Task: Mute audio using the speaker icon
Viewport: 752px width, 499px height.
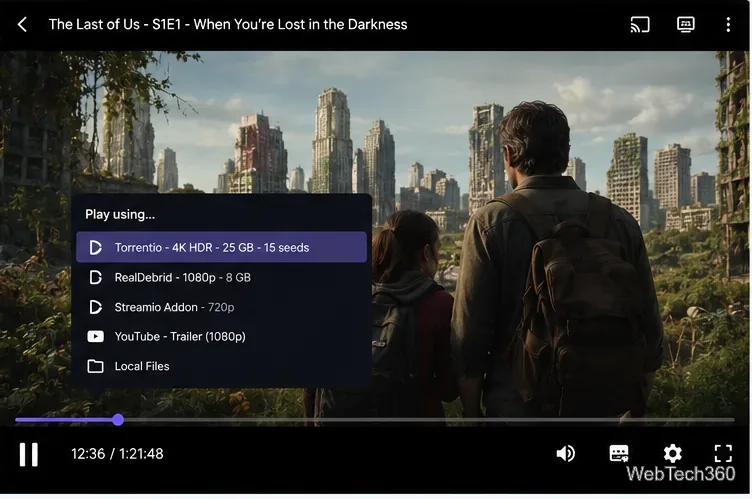Action: click(x=566, y=453)
